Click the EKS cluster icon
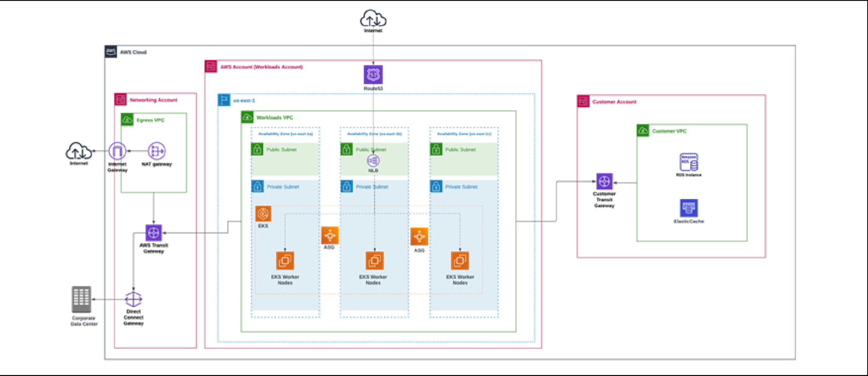 (x=263, y=214)
